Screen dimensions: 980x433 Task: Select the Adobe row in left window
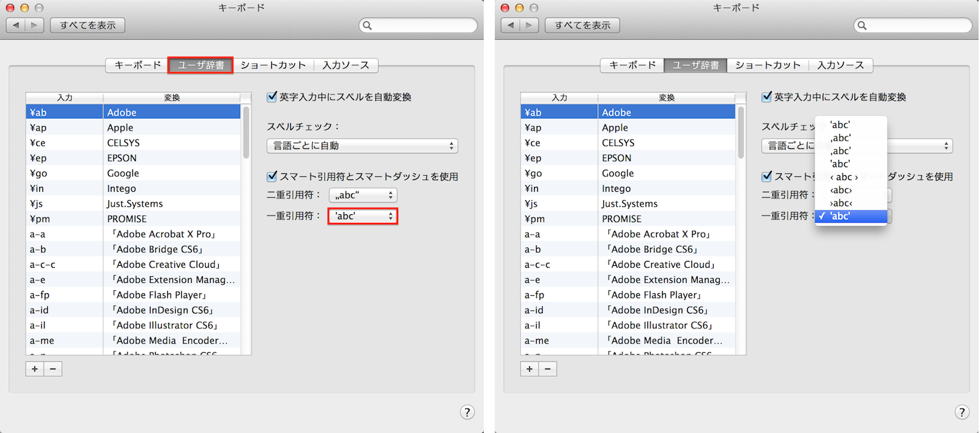pos(134,113)
